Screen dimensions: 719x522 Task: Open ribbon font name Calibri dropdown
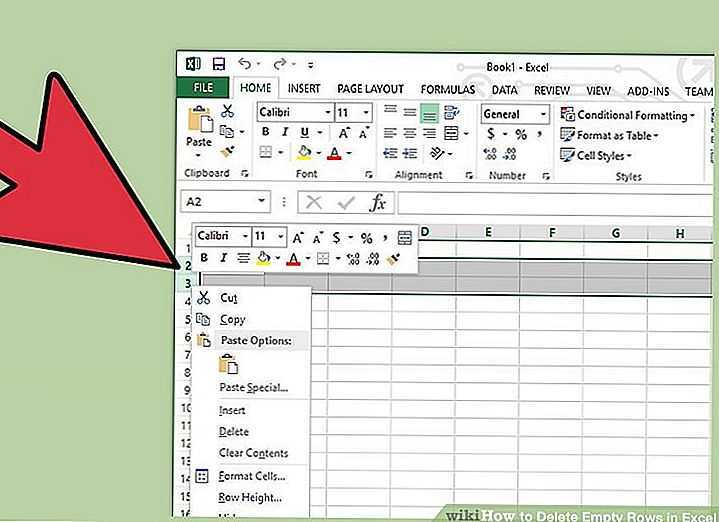[327, 112]
